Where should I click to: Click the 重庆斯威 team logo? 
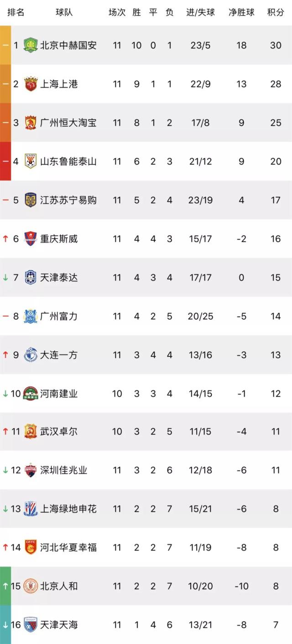click(31, 239)
